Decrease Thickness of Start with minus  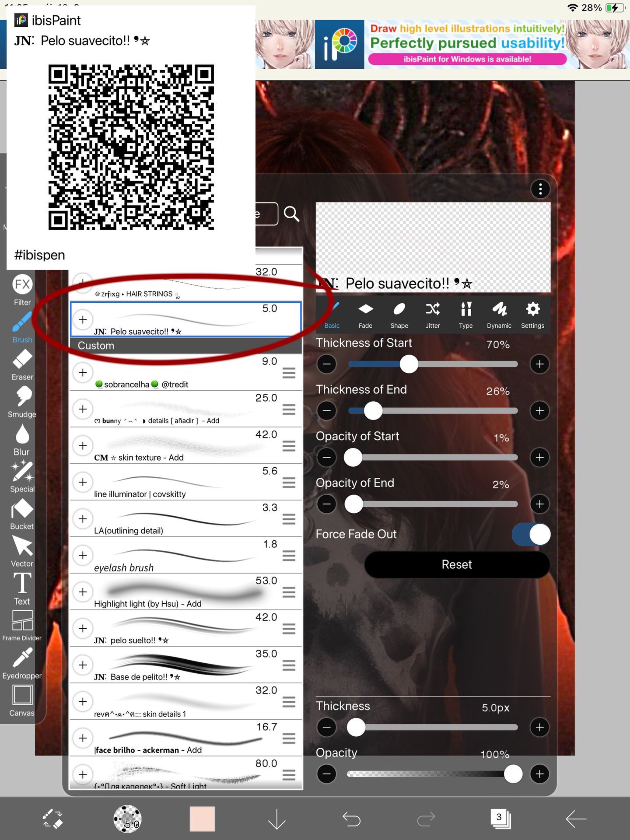[327, 364]
